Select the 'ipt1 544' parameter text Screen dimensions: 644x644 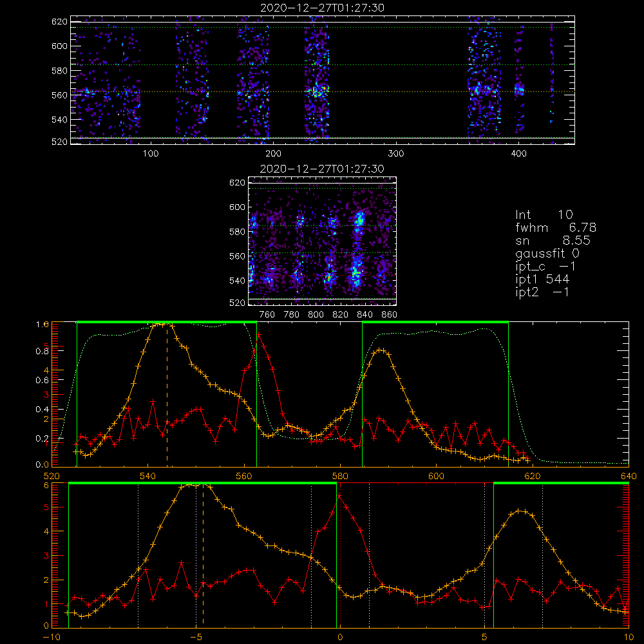[x=542, y=279]
